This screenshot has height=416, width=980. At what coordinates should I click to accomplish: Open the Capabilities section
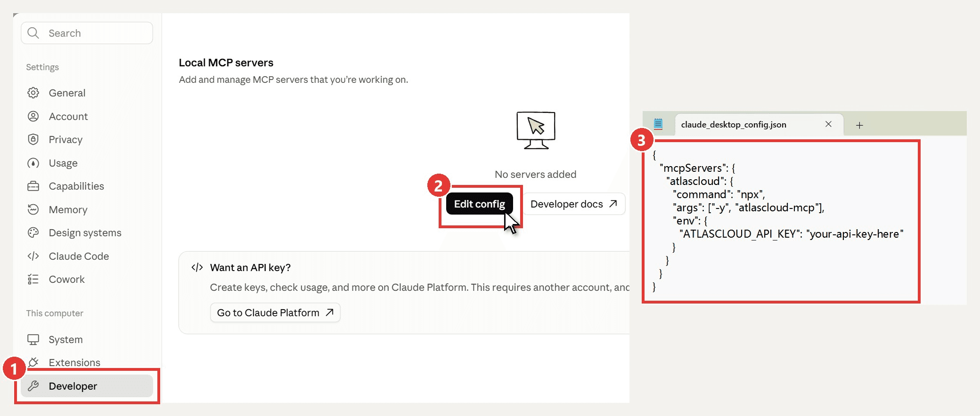point(87,186)
